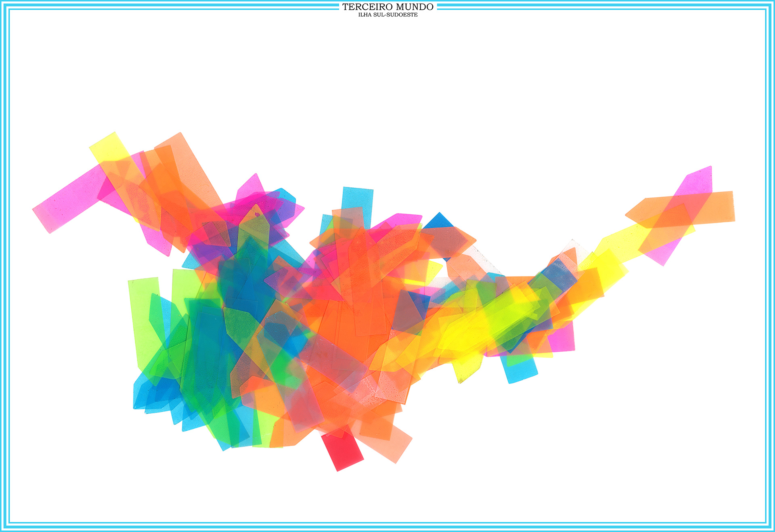Screen dimensions: 775x532
Task: Select the gray-blue rectangle in right cluster
Action: pyautogui.click(x=559, y=276)
